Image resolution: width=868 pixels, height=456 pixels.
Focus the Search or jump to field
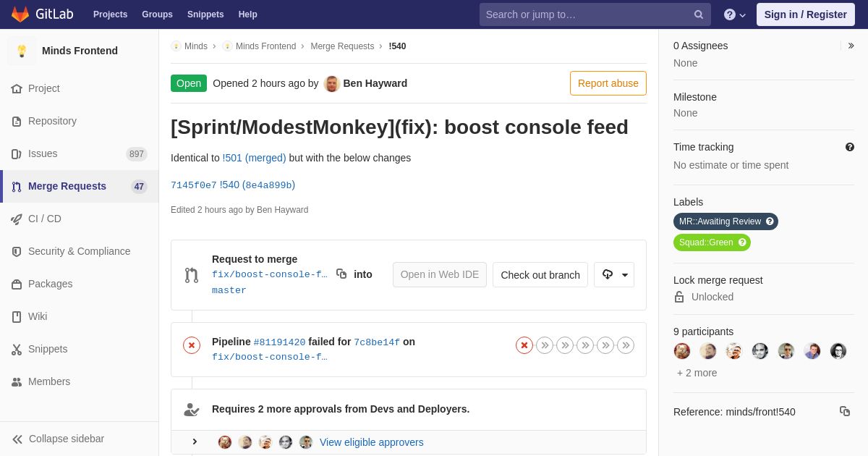595,14
